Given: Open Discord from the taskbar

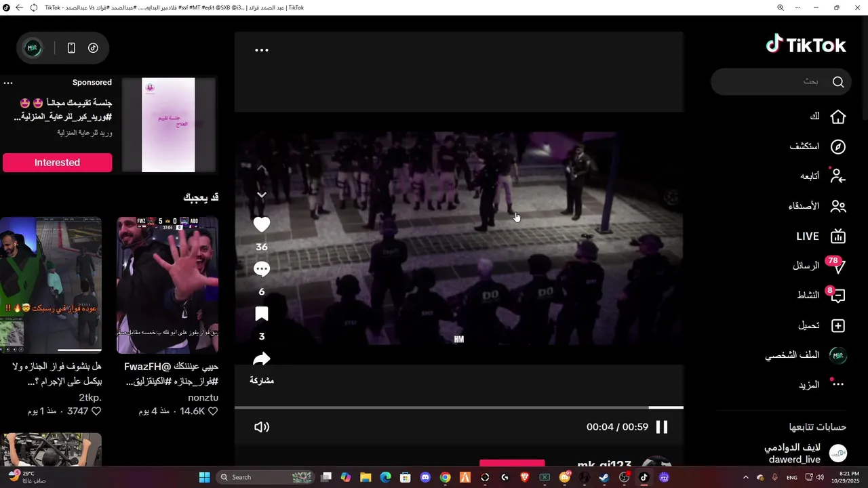Looking at the screenshot, I should 425,477.
